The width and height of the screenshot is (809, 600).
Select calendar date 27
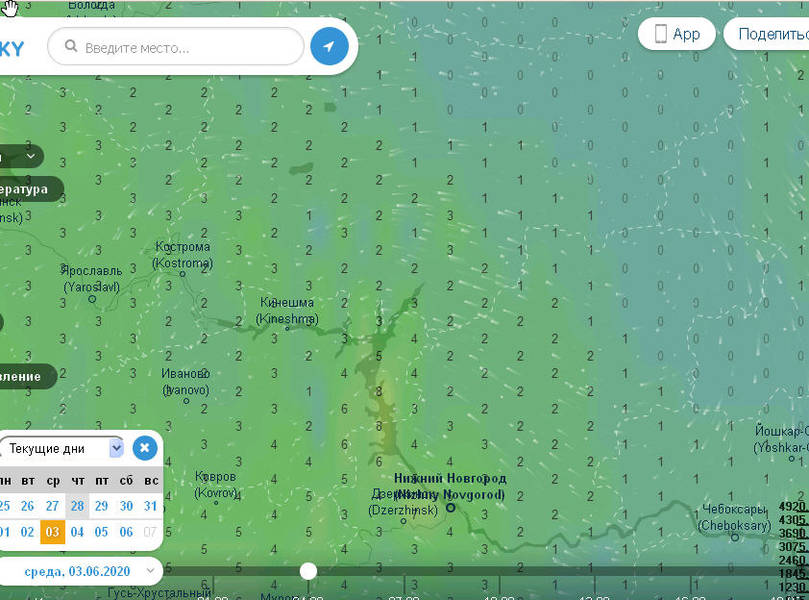[x=53, y=506]
